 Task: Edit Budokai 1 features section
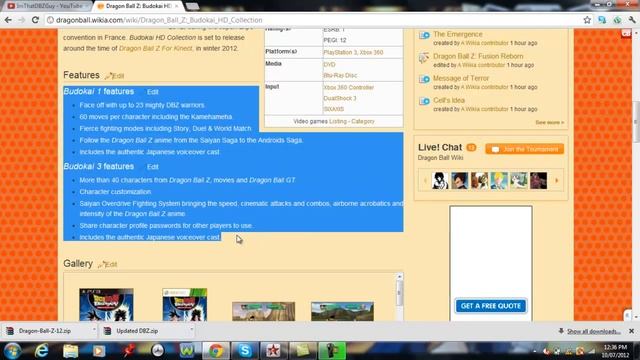[x=153, y=92]
